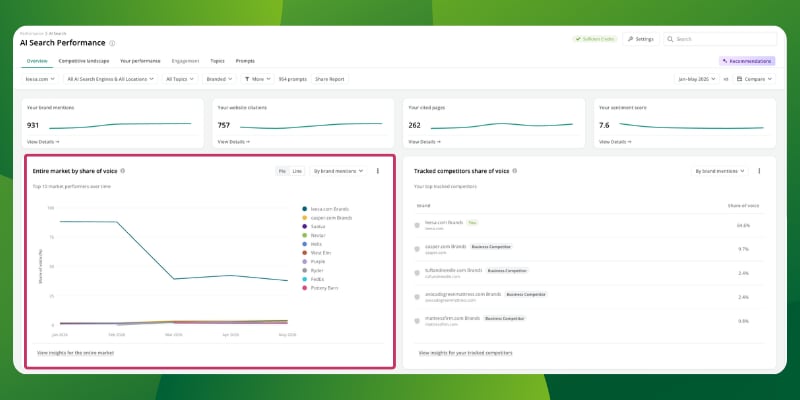Click the checkmark Sufficient Credits badge

coord(594,39)
